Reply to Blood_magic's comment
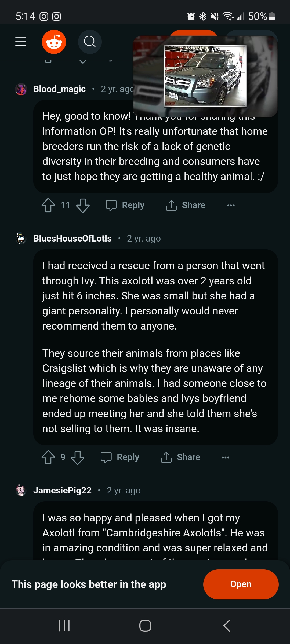This screenshot has height=644, width=290. tap(125, 205)
